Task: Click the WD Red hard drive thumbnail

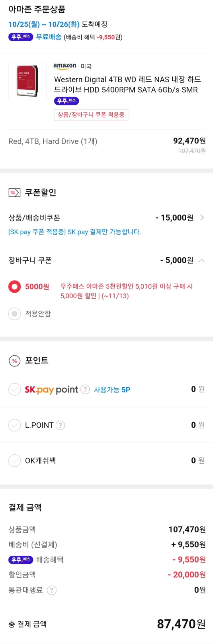Action: [28, 81]
